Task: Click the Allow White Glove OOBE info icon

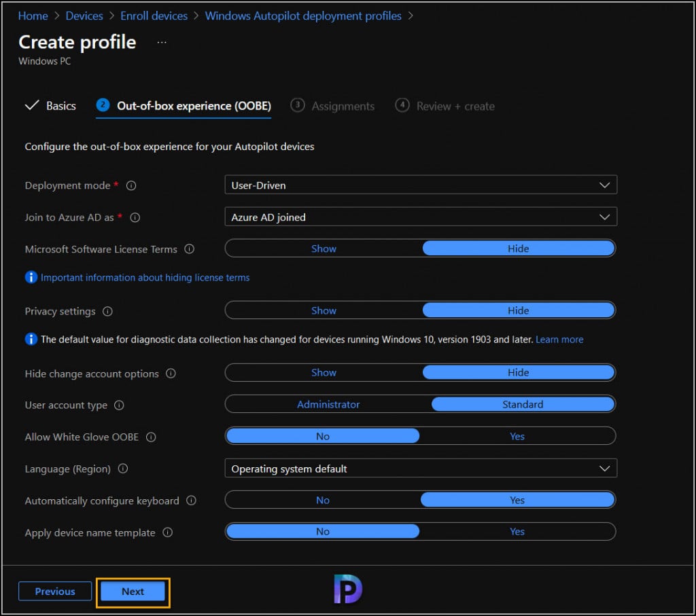Action: (x=151, y=437)
